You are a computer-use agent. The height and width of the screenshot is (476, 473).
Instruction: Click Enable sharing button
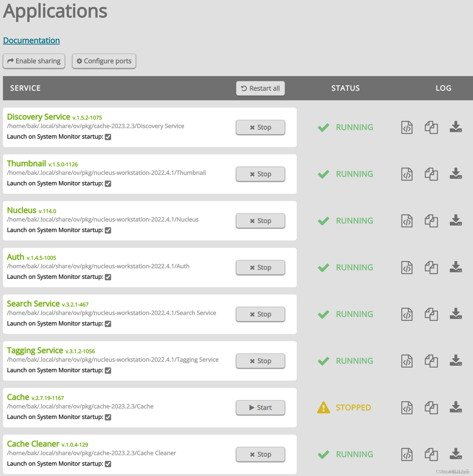[34, 61]
